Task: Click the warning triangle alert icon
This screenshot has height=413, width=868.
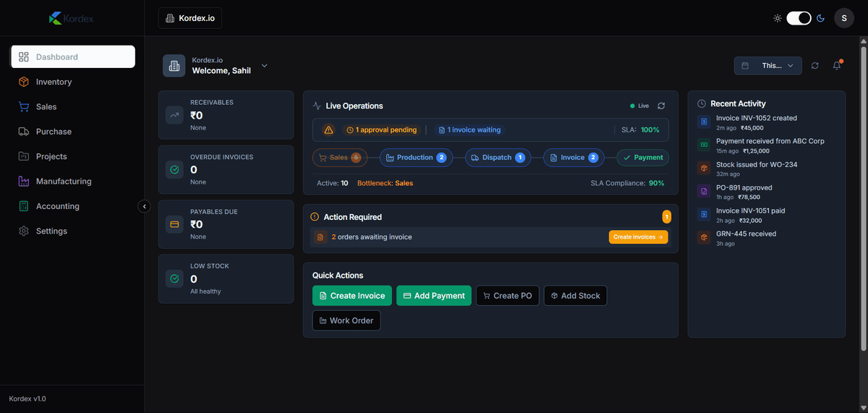Action: tap(328, 130)
